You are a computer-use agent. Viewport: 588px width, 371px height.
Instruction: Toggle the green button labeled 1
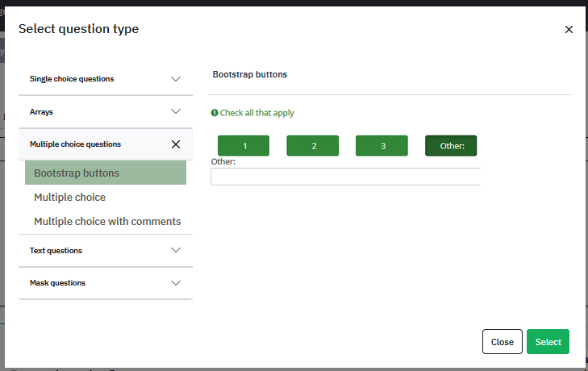[244, 145]
